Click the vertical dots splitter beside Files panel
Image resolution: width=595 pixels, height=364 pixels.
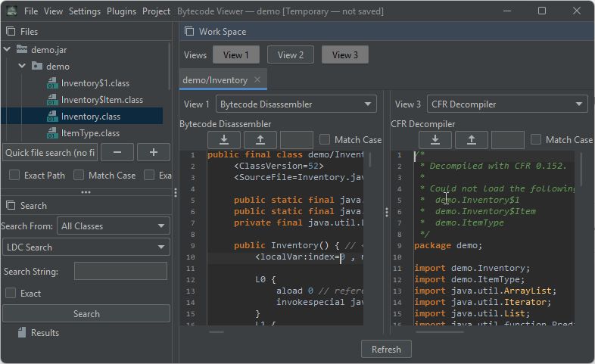click(x=176, y=193)
